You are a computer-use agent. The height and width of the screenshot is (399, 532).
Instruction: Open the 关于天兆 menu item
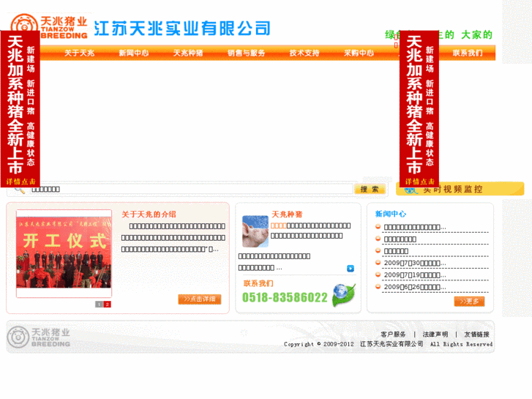[x=79, y=53]
